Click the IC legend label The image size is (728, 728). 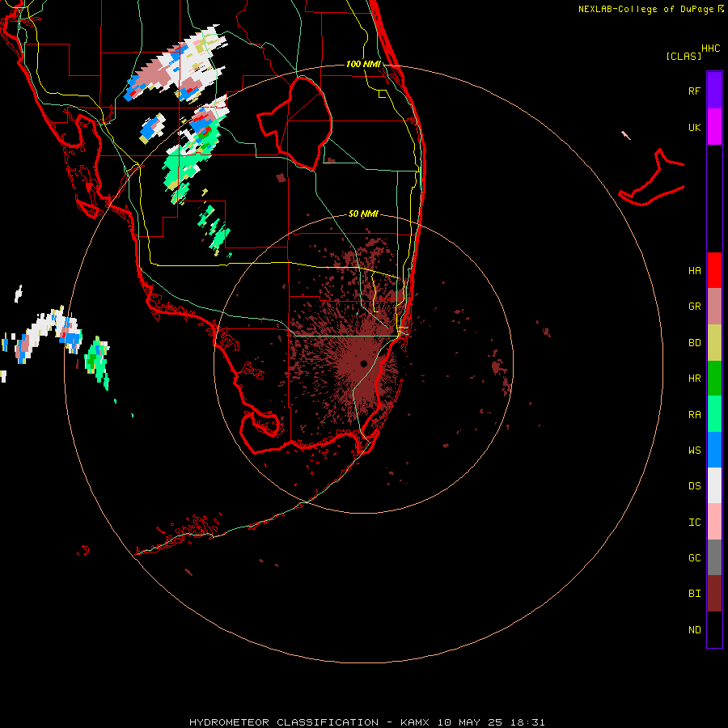click(694, 523)
